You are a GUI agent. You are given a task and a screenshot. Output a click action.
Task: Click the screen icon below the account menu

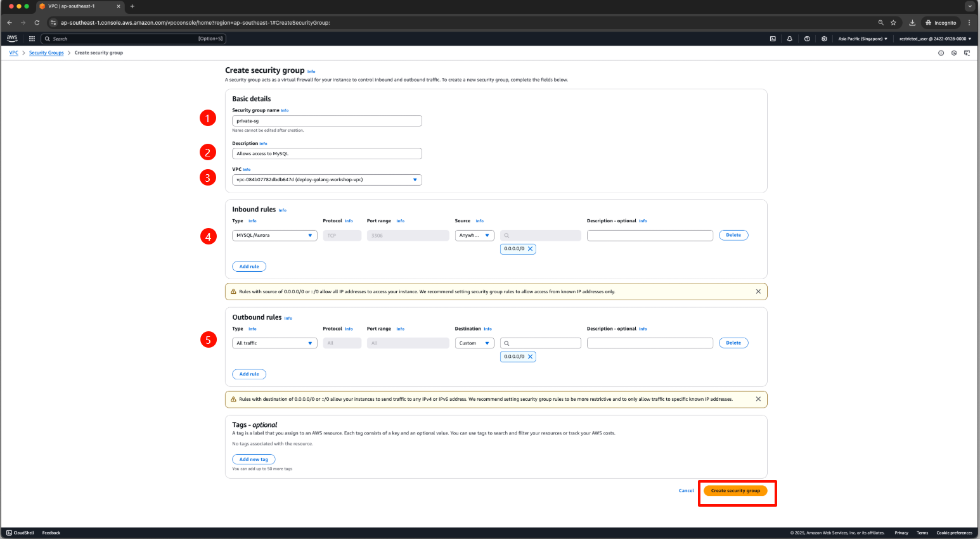coord(967,53)
